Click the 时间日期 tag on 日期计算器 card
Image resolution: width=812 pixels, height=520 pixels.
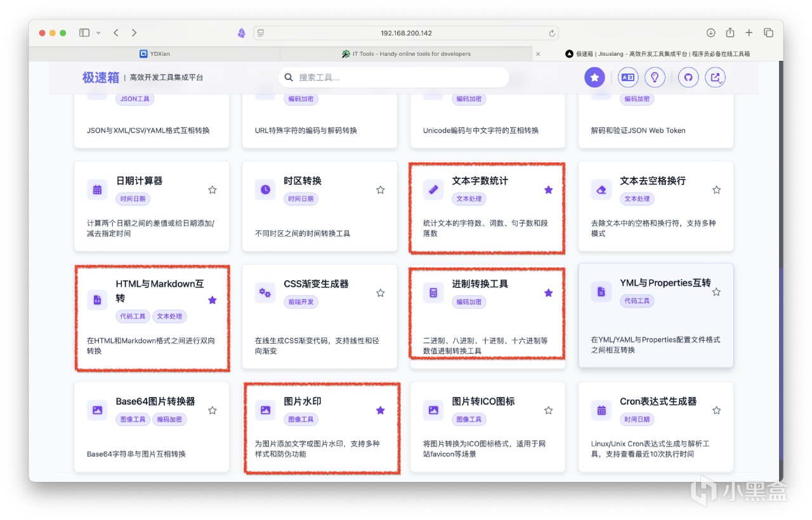click(133, 198)
